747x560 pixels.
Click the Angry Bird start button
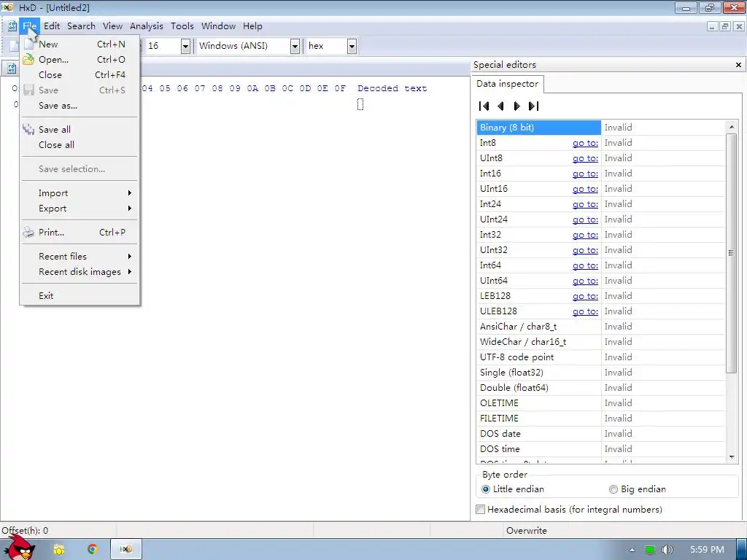[x=20, y=548]
